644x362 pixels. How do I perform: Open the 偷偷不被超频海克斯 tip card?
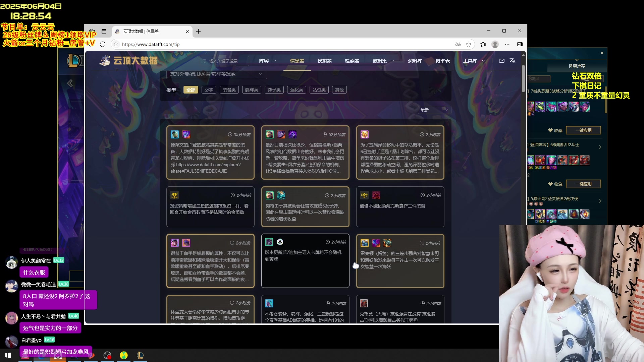[x=400, y=206]
